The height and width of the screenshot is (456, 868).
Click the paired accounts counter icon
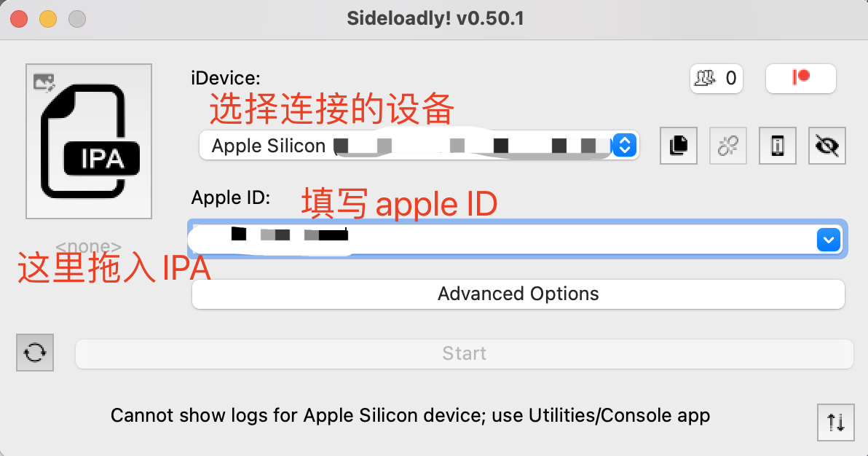pyautogui.click(x=716, y=79)
